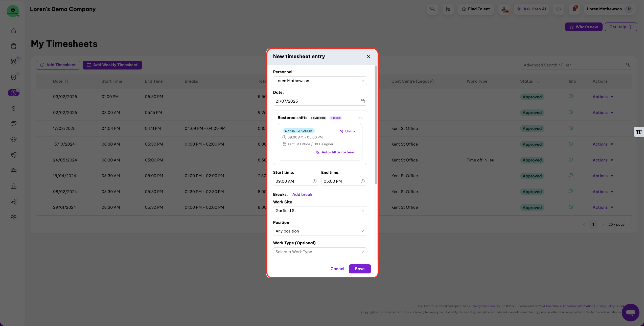Viewport: 644px width, 326px height.
Task: Click the Advanced Search / Filter field
Action: pyautogui.click(x=577, y=65)
